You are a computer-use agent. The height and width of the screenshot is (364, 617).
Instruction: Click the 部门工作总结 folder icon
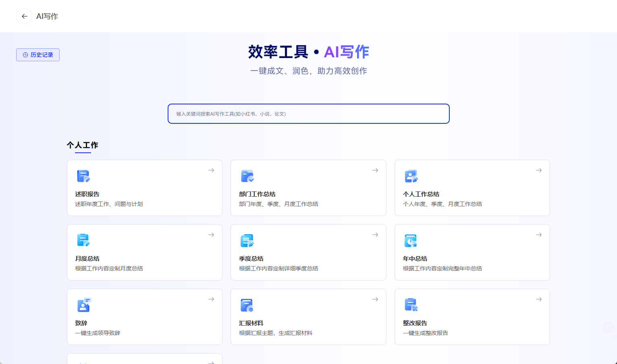(247, 176)
